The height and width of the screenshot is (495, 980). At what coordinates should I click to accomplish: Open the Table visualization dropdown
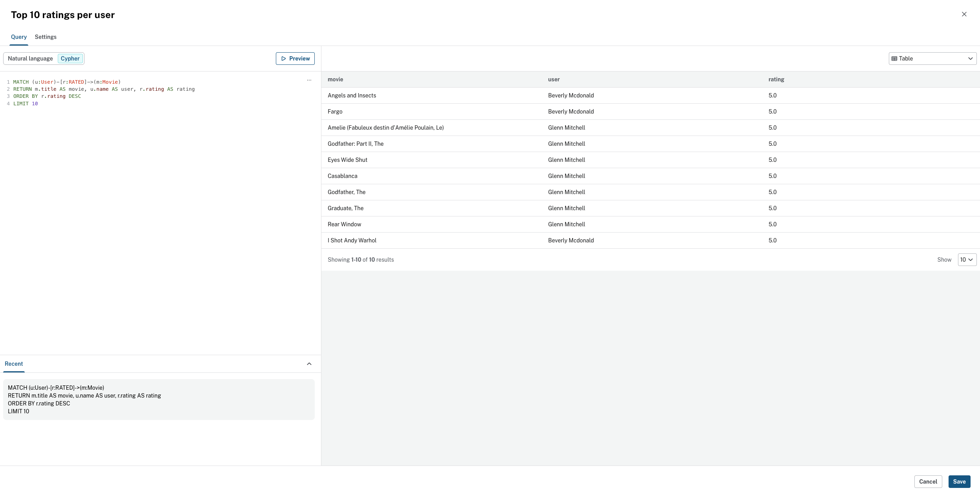click(x=932, y=59)
